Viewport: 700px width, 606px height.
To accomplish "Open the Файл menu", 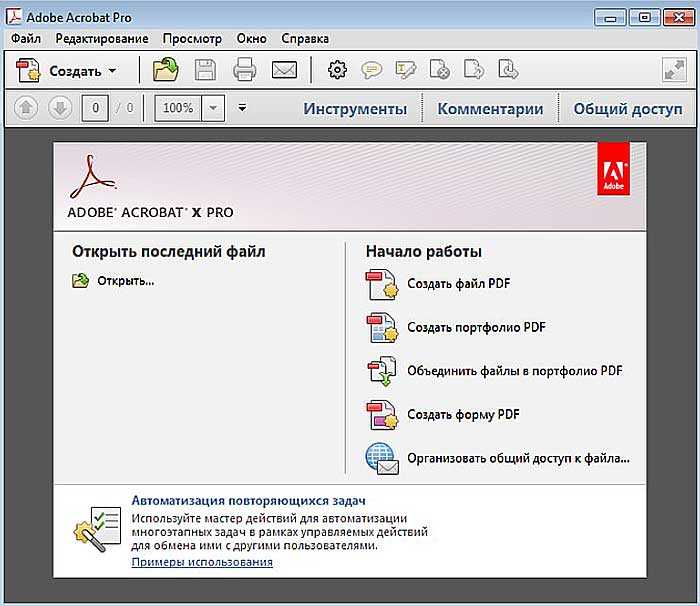I will (x=26, y=38).
